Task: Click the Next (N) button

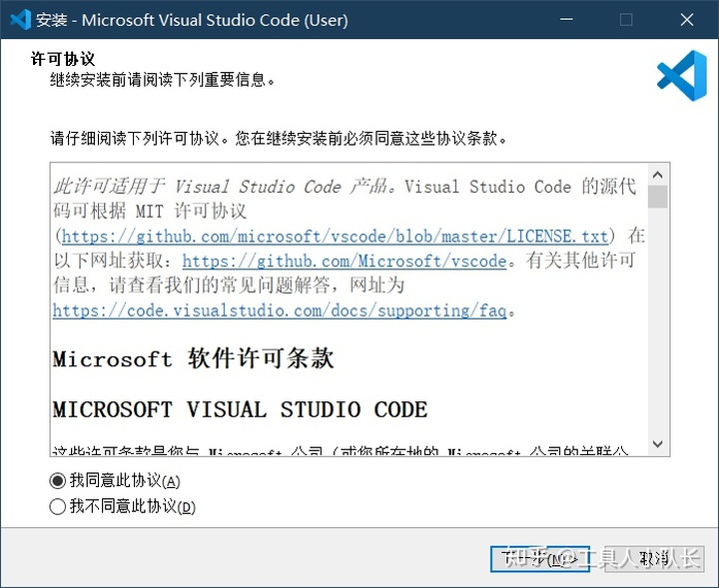Action: 540,559
